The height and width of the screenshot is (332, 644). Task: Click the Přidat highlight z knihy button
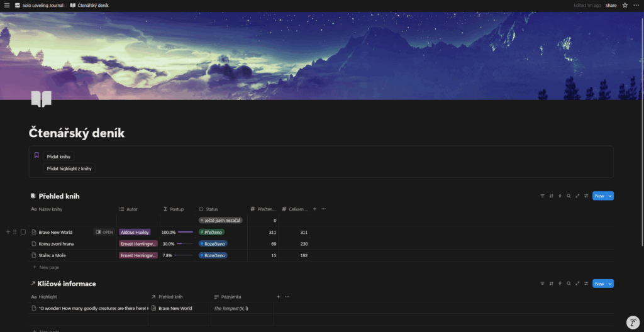click(69, 169)
